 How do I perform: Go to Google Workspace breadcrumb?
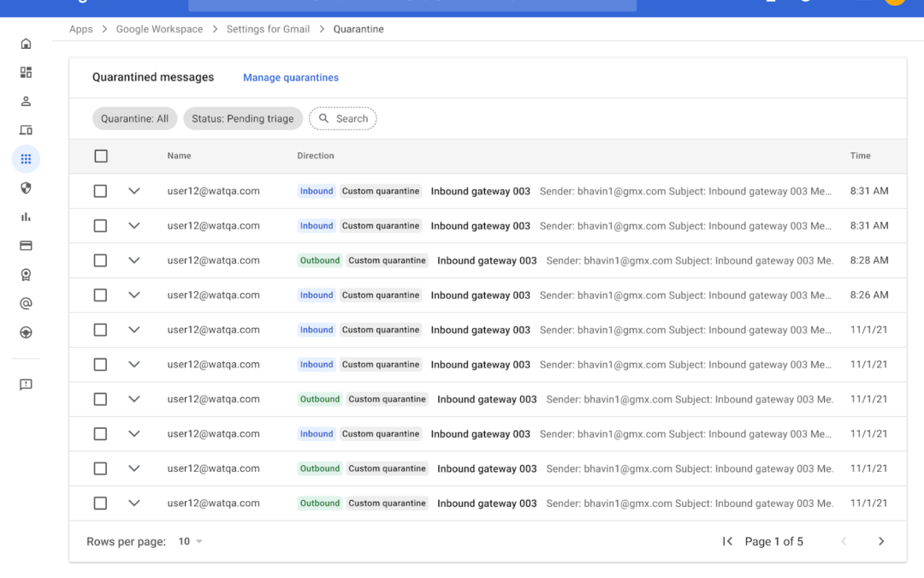(x=159, y=29)
